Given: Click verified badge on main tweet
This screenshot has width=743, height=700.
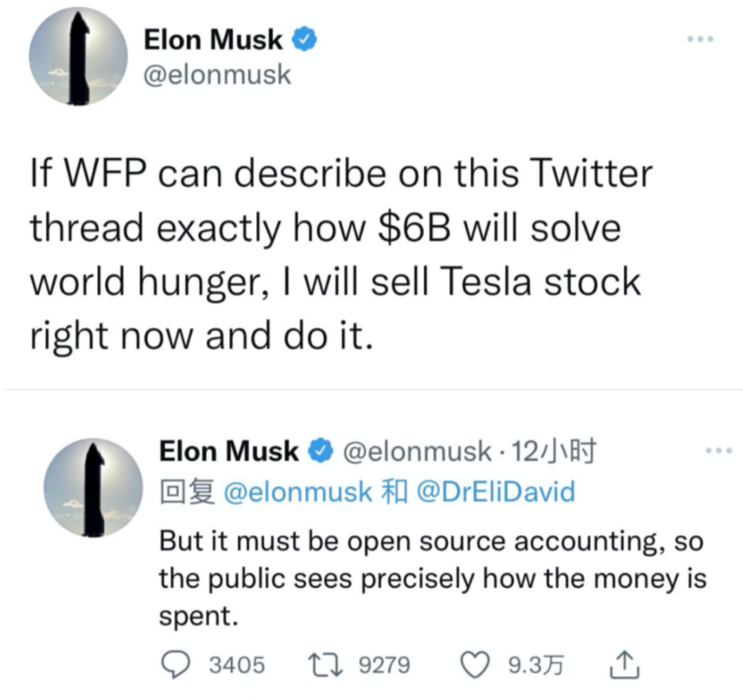Looking at the screenshot, I should [x=305, y=41].
